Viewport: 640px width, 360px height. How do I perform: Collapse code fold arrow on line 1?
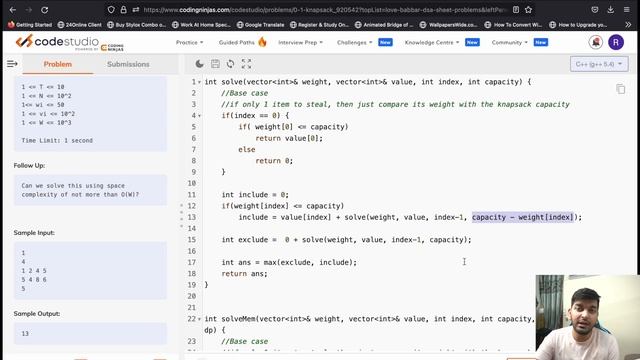[199, 82]
